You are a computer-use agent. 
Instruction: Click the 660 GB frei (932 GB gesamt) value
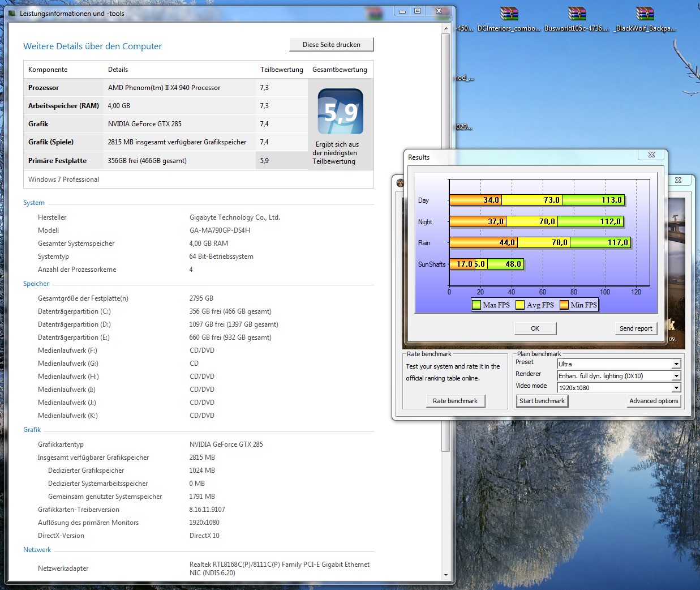pyautogui.click(x=230, y=337)
